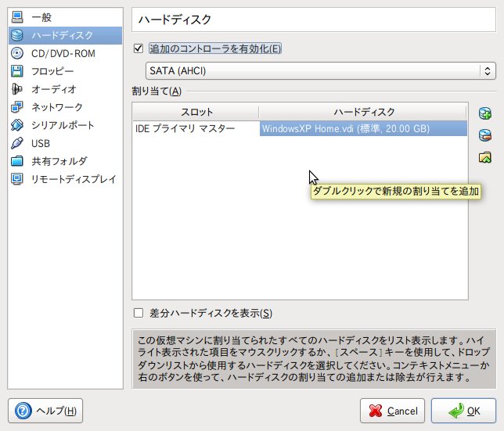Click the Cancel button

(392, 411)
